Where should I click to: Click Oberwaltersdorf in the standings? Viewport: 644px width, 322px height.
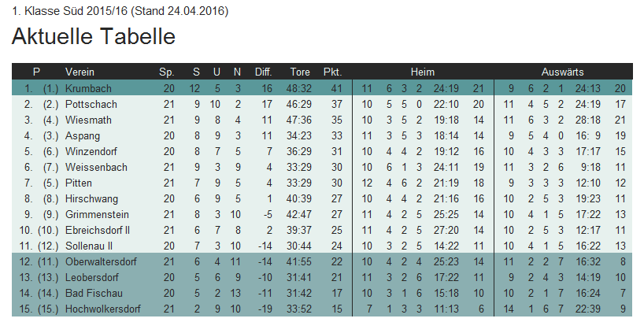[102, 261]
